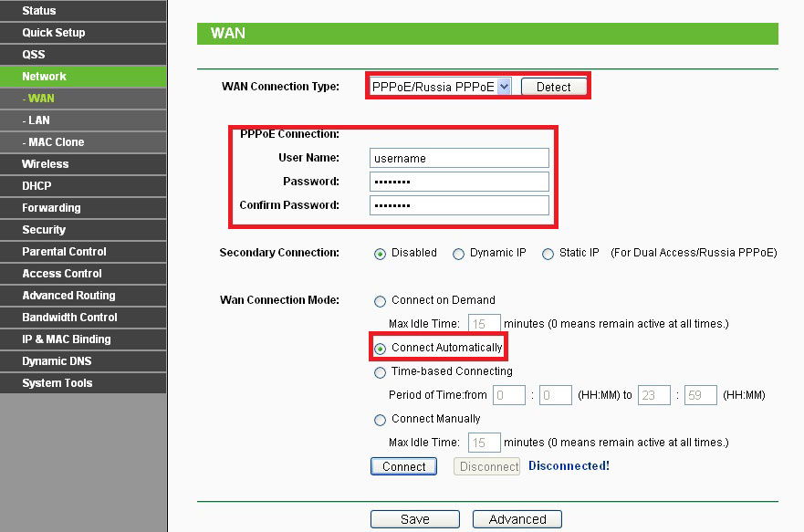Image resolution: width=804 pixels, height=532 pixels.
Task: Open Parental Control menu
Action: tap(83, 252)
